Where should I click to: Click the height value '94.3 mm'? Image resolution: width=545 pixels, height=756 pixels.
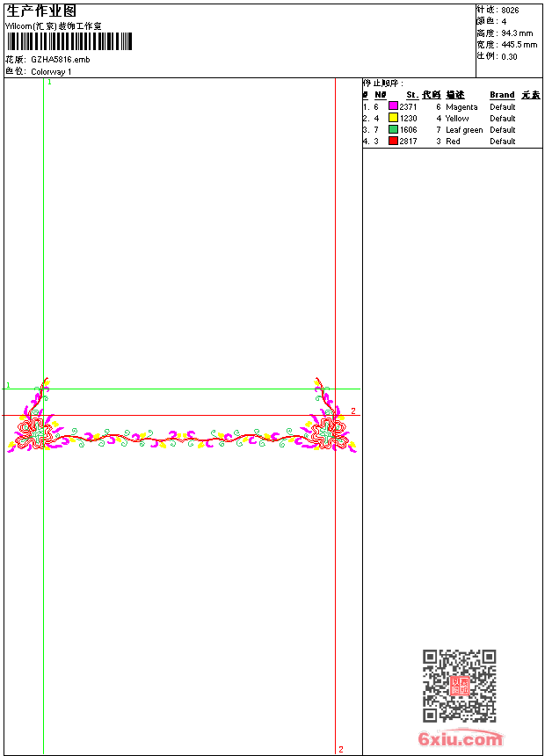click(518, 33)
